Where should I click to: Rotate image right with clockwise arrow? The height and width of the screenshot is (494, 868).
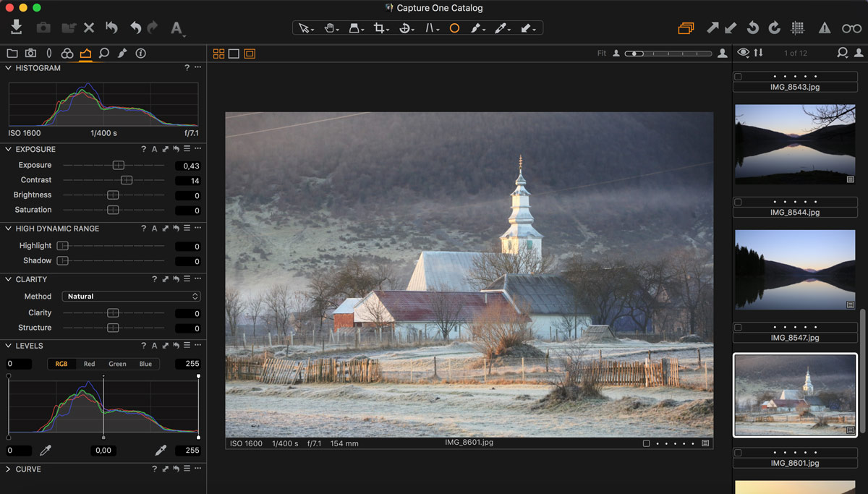point(774,28)
